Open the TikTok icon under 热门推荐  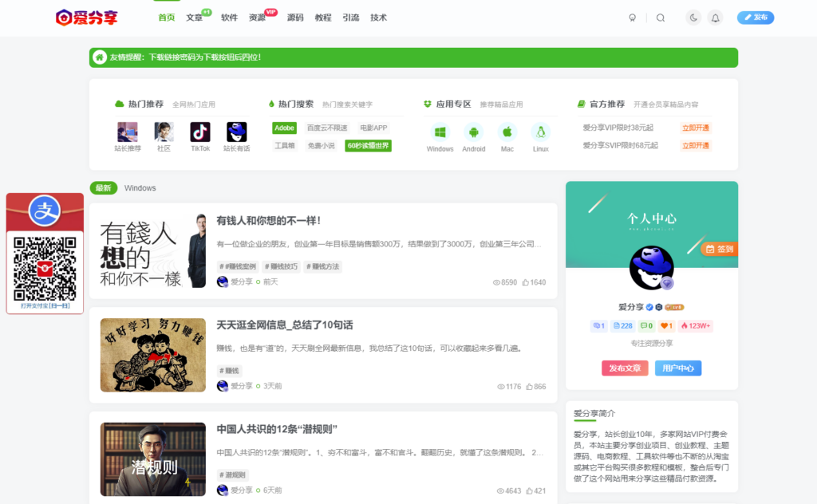coord(199,131)
